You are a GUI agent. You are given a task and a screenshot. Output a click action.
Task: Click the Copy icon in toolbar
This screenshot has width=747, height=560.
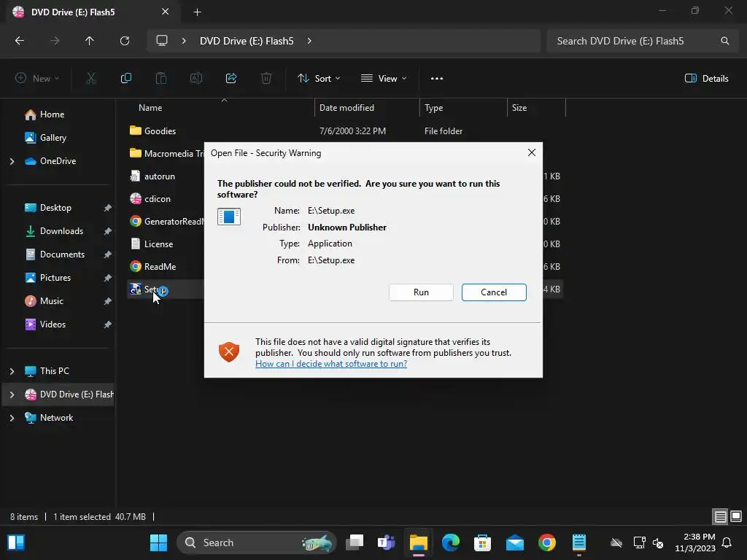click(x=125, y=79)
